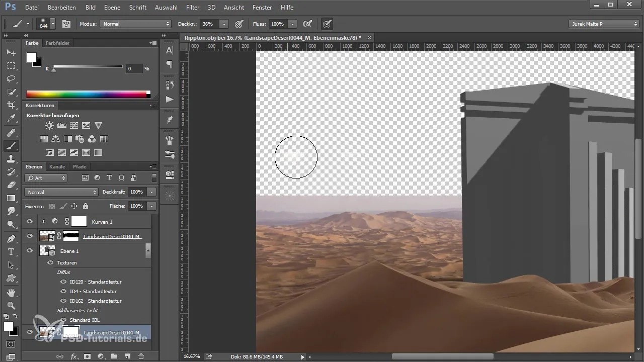644x362 pixels.
Task: Toggle visibility of Texturen
Action: click(x=50, y=262)
